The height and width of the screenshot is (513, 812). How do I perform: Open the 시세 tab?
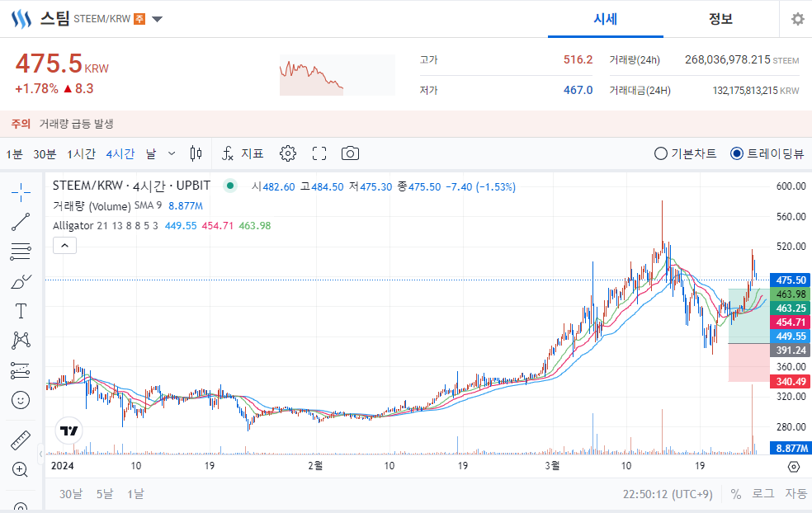click(606, 19)
